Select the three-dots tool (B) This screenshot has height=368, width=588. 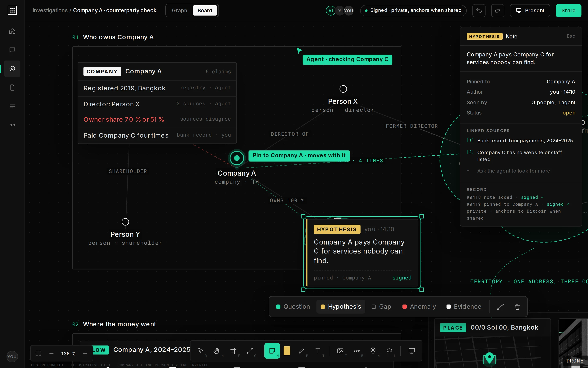(x=357, y=351)
